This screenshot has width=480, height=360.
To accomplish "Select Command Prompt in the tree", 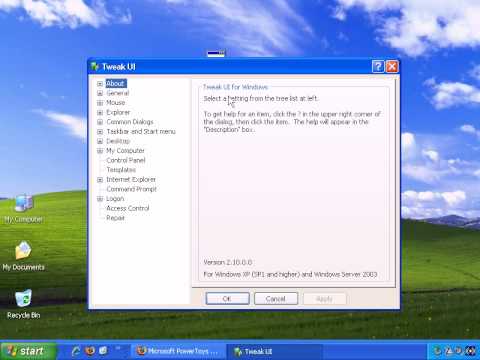I will (131, 189).
